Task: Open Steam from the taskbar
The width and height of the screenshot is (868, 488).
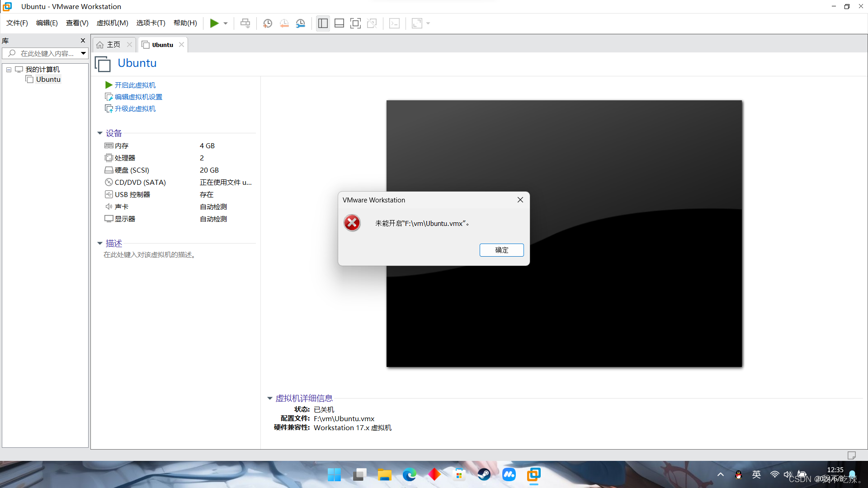Action: click(484, 474)
